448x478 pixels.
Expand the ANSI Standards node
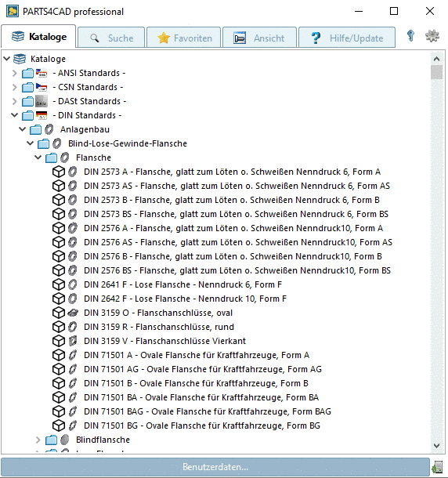[14, 73]
